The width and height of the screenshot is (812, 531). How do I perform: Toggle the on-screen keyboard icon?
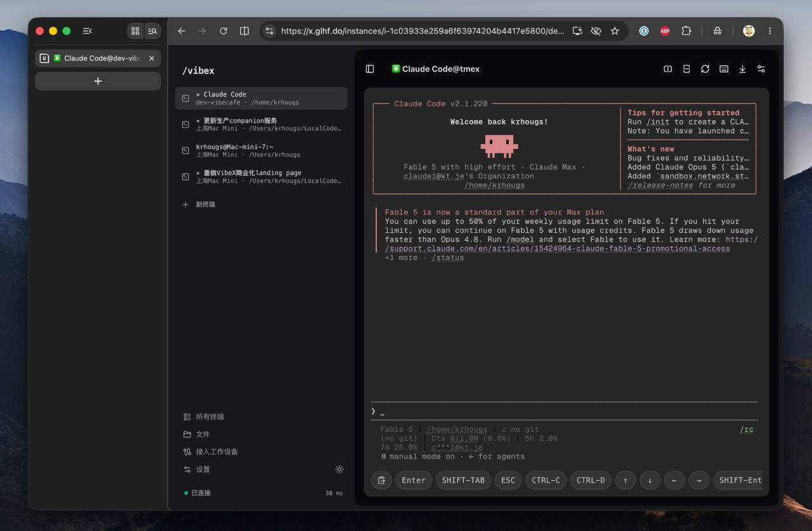pyautogui.click(x=724, y=69)
